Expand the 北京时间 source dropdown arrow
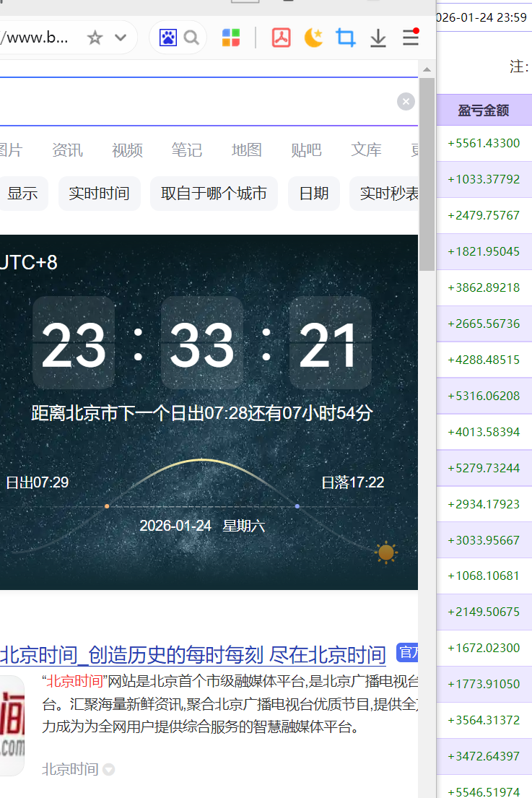The width and height of the screenshot is (532, 798). tap(109, 770)
